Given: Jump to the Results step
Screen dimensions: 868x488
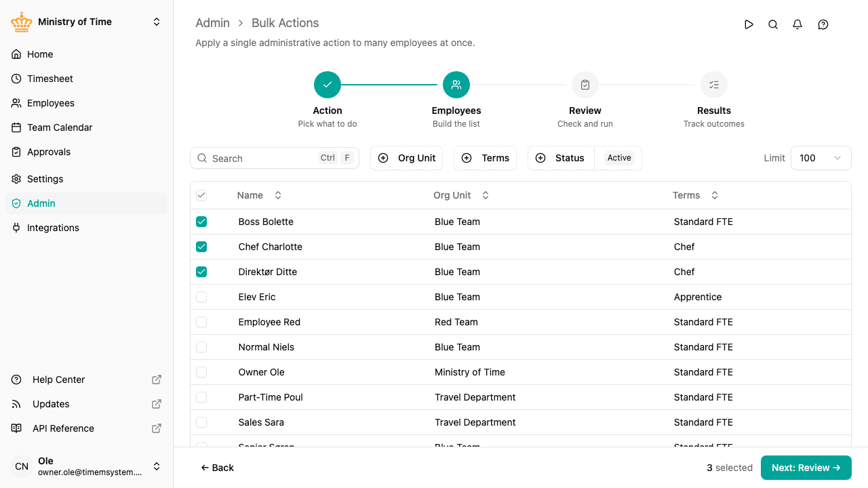Looking at the screenshot, I should 714,85.
